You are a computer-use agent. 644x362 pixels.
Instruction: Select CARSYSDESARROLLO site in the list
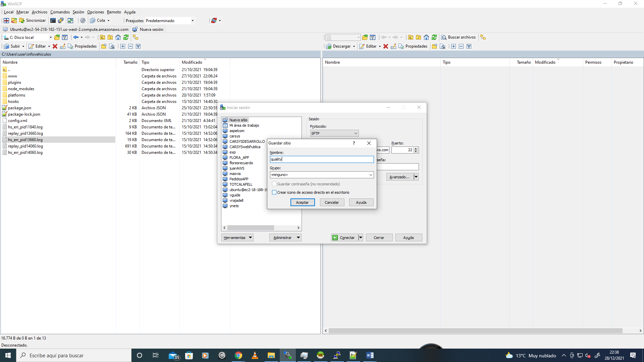(x=247, y=141)
